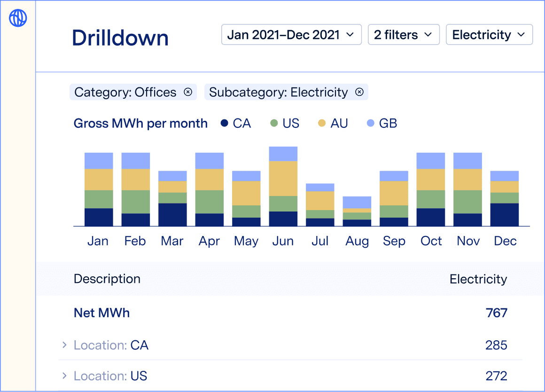Click the Dec month label on axis
Image resolution: width=545 pixels, height=392 pixels.
point(505,241)
